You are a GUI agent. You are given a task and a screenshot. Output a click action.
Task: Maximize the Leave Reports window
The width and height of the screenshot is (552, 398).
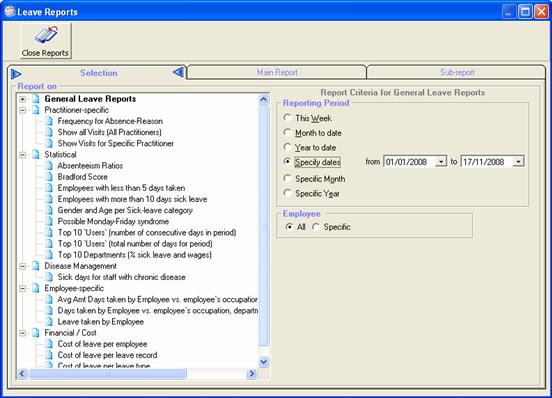pyautogui.click(x=525, y=12)
